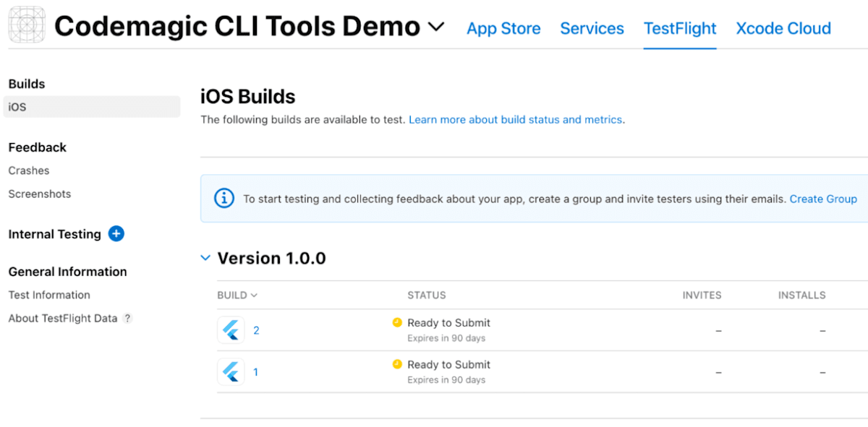Collapse the Version 1.0.0 section chevron

[205, 258]
